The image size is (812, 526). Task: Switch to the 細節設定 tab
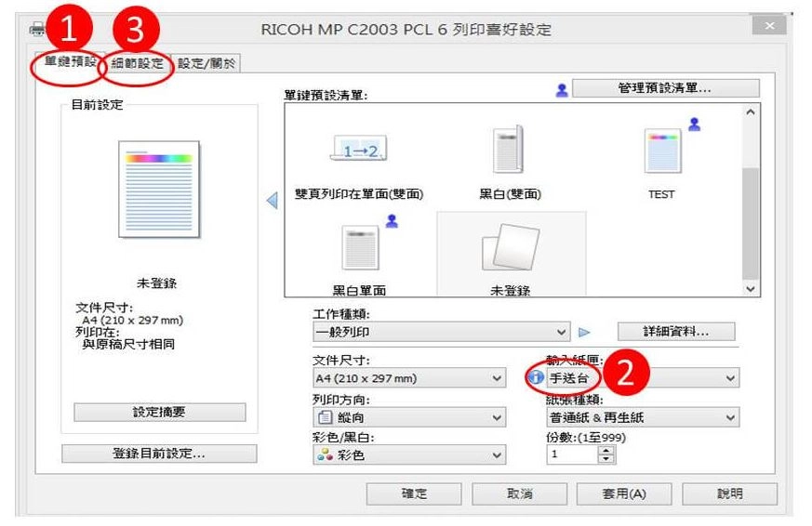(x=138, y=63)
